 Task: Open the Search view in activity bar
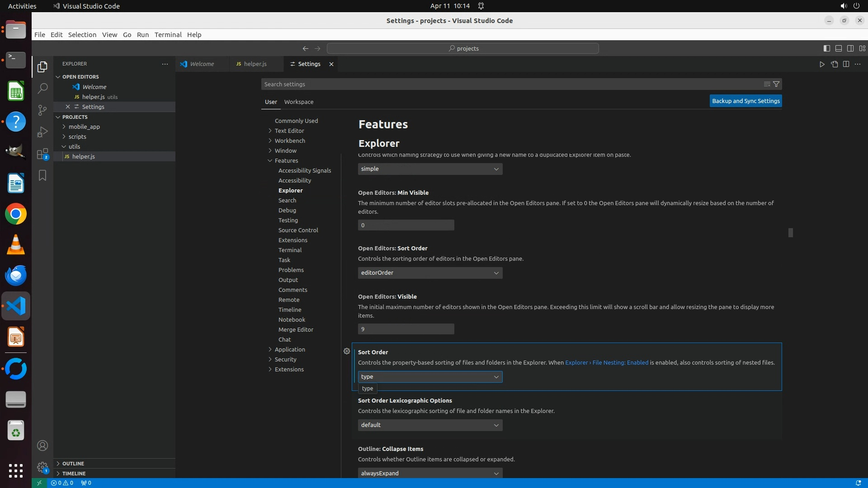(42, 88)
